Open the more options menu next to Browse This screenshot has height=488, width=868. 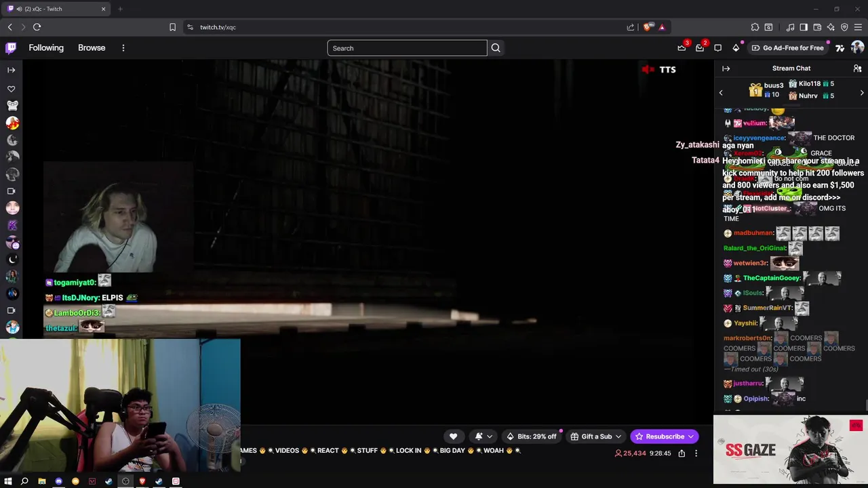123,48
